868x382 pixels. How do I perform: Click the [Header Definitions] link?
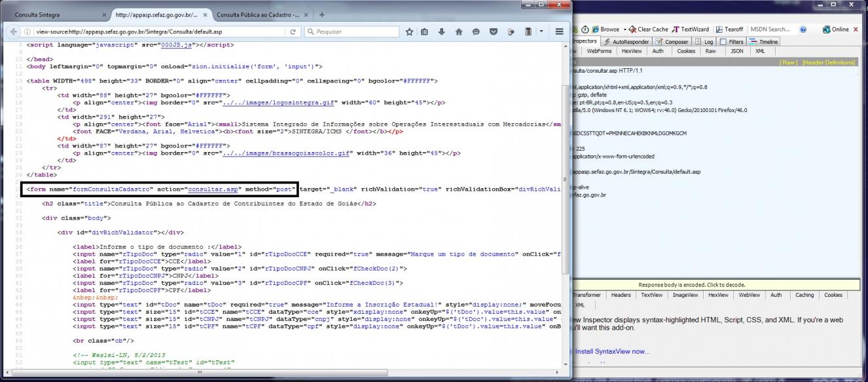point(829,62)
